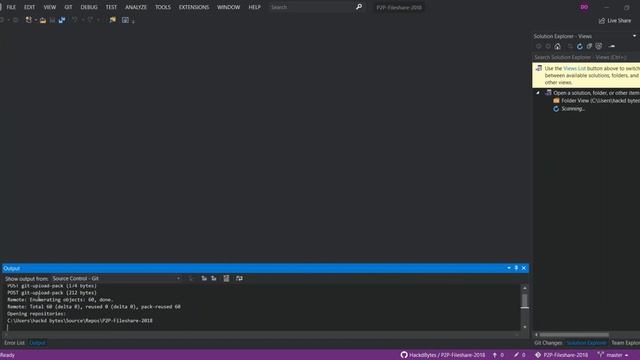Click Solution Explorer Properties wrench icon

point(611,46)
